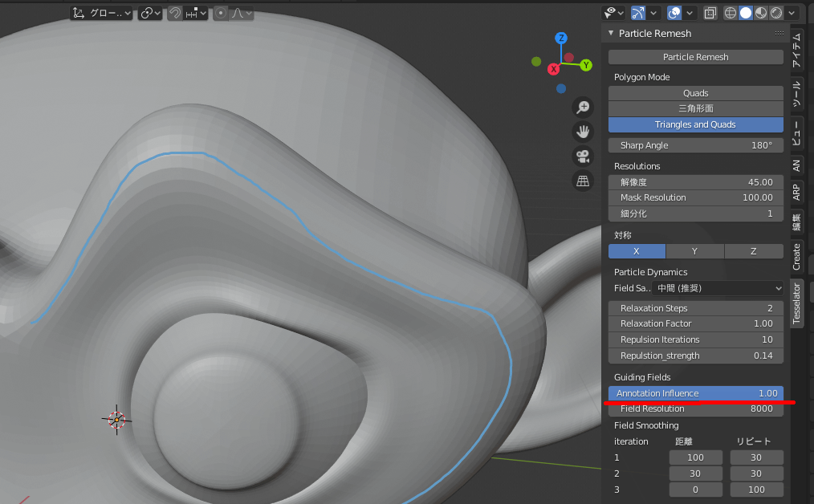Screen dimensions: 814x504
Task: Open the overlays options dropdown arrow
Action: coord(690,13)
